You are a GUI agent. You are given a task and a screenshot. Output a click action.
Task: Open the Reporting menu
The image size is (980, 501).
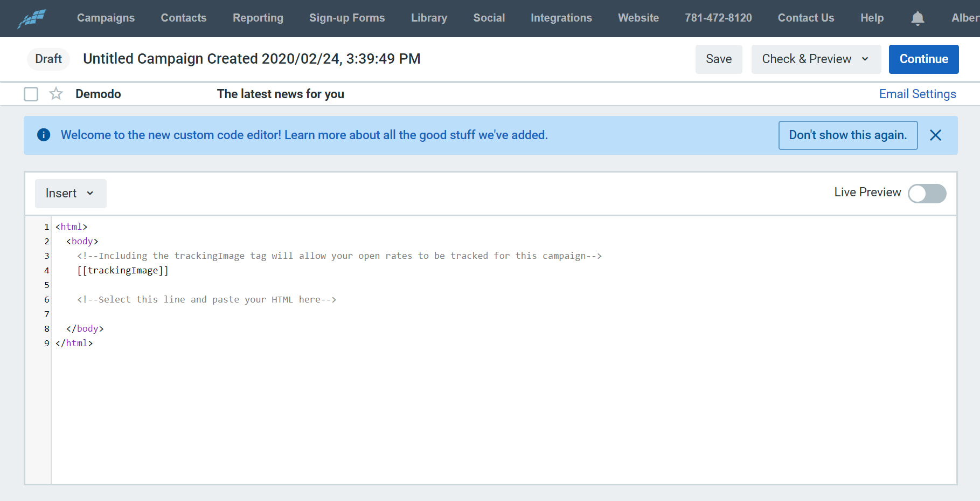click(x=258, y=18)
